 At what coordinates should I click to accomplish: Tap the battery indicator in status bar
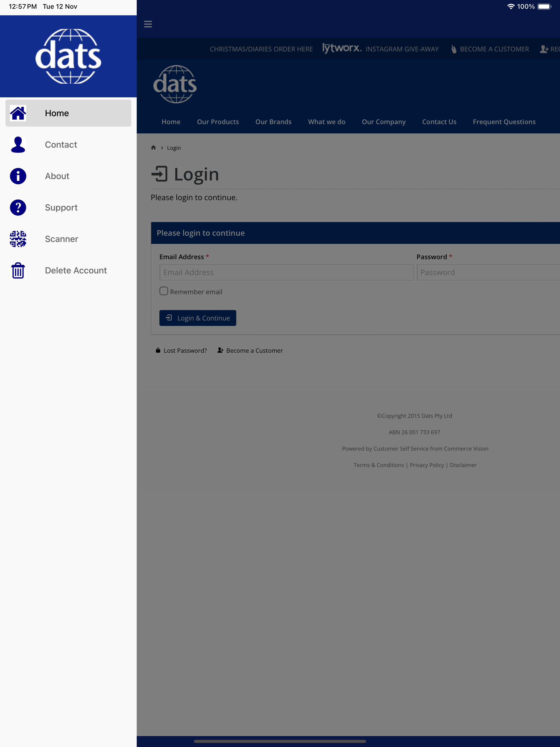544,6
